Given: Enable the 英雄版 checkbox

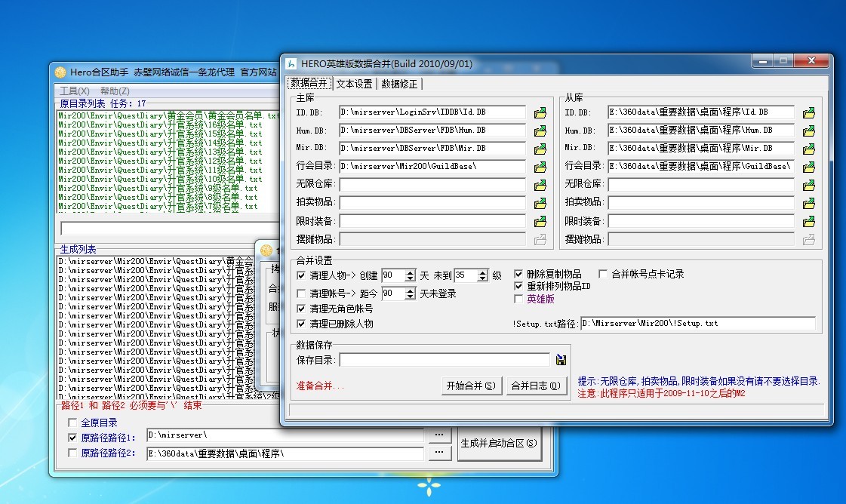Looking at the screenshot, I should tap(518, 299).
